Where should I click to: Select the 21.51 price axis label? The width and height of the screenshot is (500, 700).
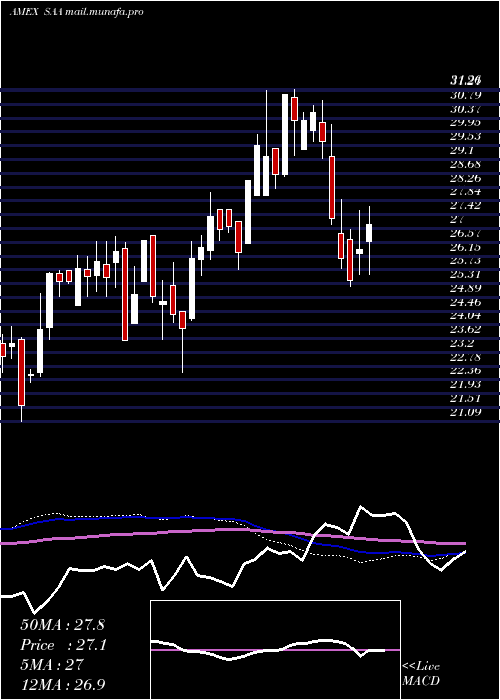465,399
